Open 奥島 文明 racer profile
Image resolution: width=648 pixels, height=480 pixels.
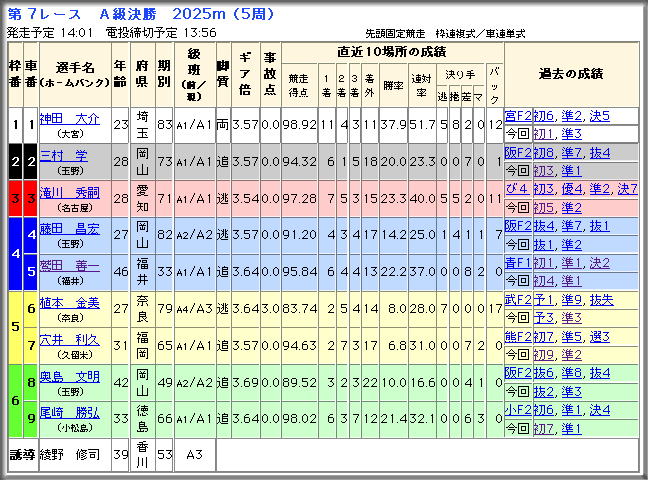(69, 377)
